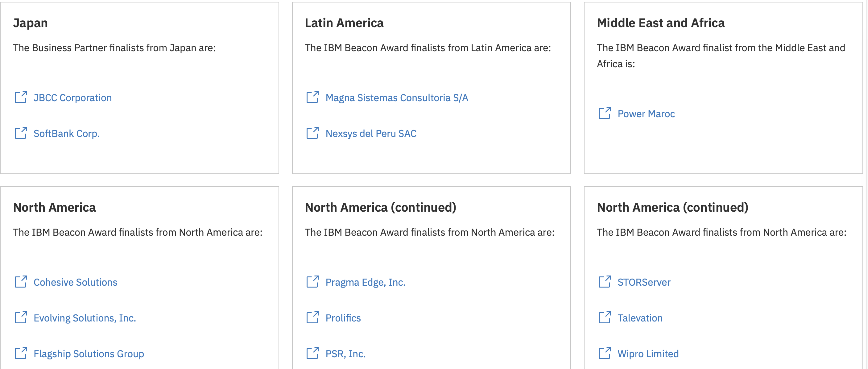Open the Evolving Solutions, Inc. link
Image resolution: width=868 pixels, height=369 pixels.
(x=85, y=318)
